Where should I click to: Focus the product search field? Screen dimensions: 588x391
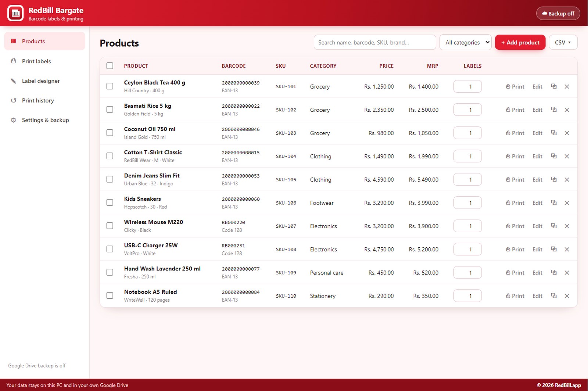coord(375,42)
